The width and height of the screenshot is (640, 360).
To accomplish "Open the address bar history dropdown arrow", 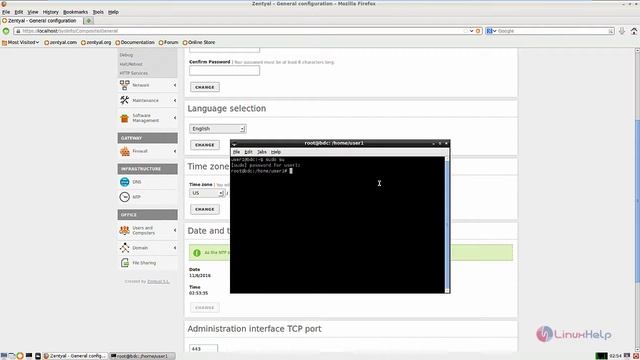I will [471, 31].
